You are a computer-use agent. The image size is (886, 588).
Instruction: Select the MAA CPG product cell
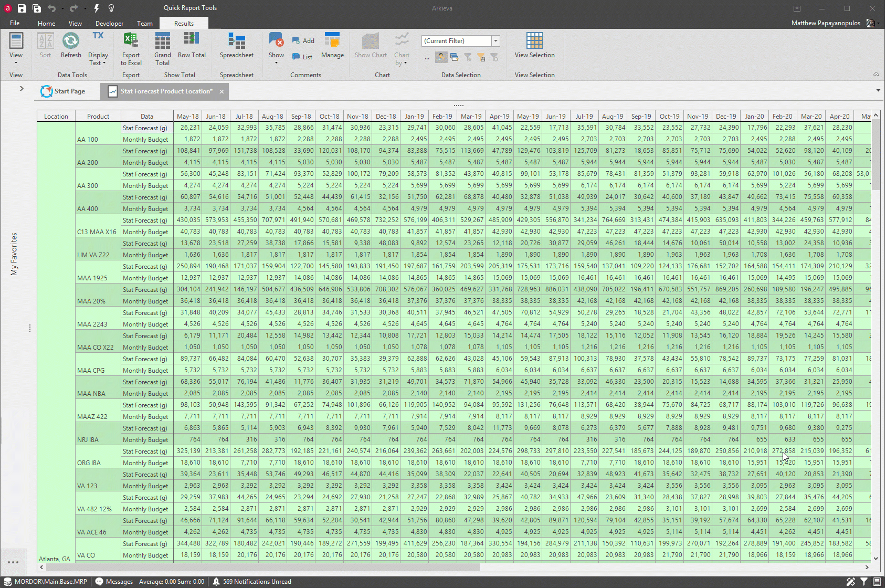[98, 364]
